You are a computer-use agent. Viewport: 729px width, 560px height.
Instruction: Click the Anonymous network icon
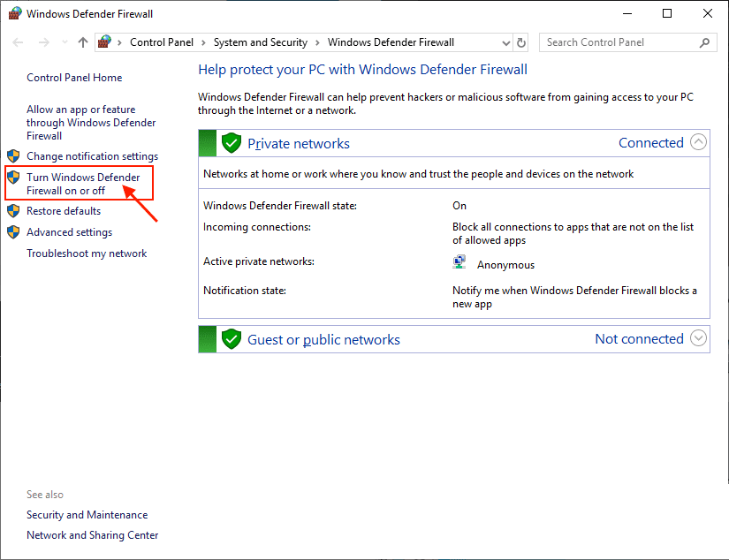(459, 262)
